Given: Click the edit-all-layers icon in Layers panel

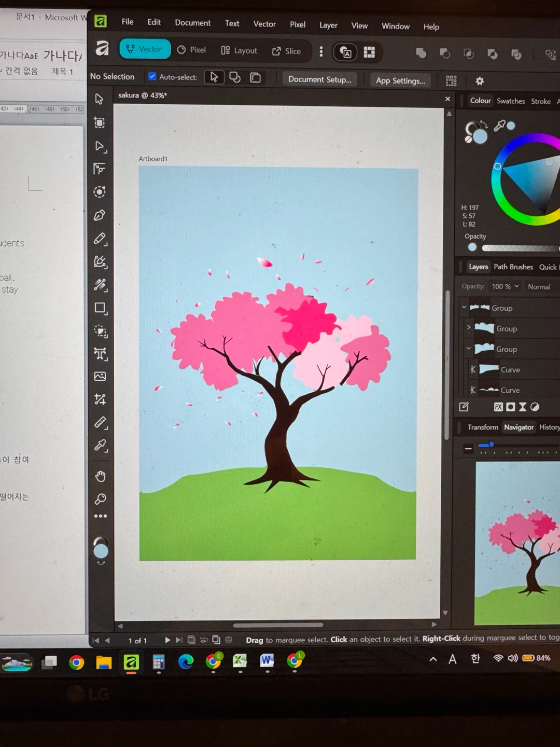Looking at the screenshot, I should [464, 407].
